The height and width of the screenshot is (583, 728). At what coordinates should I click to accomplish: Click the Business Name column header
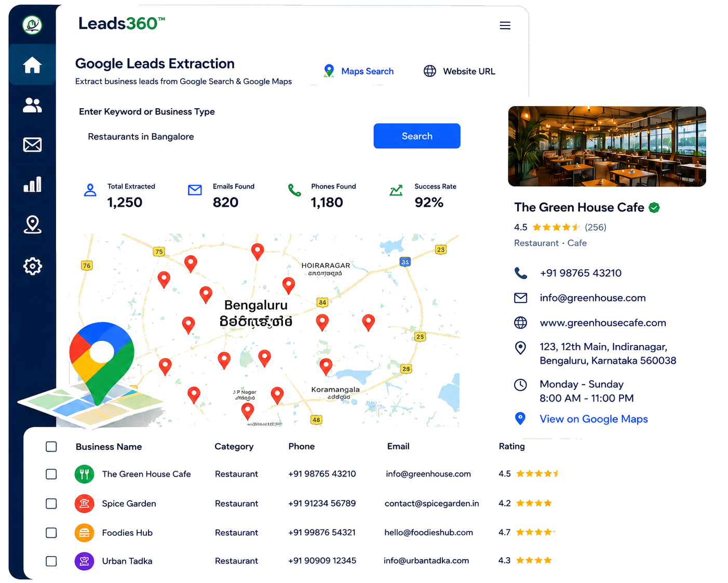tap(109, 447)
